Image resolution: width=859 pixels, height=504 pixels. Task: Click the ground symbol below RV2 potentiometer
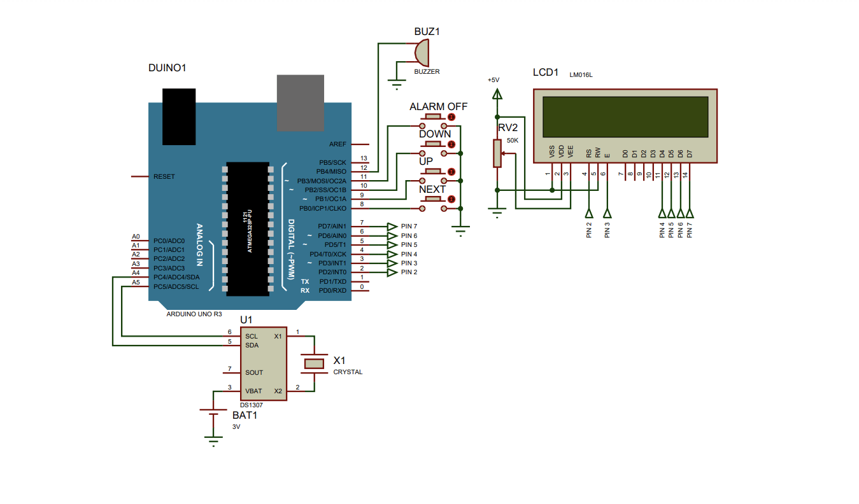[497, 213]
